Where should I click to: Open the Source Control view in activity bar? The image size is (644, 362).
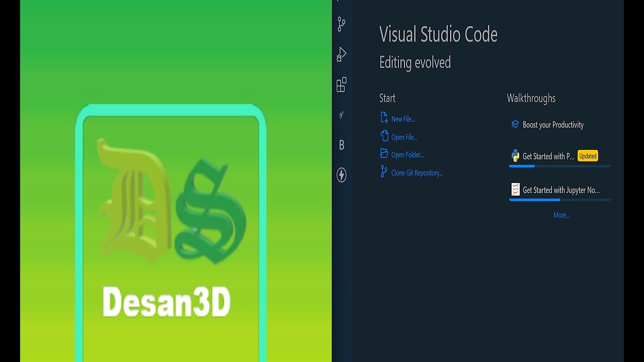pos(342,24)
